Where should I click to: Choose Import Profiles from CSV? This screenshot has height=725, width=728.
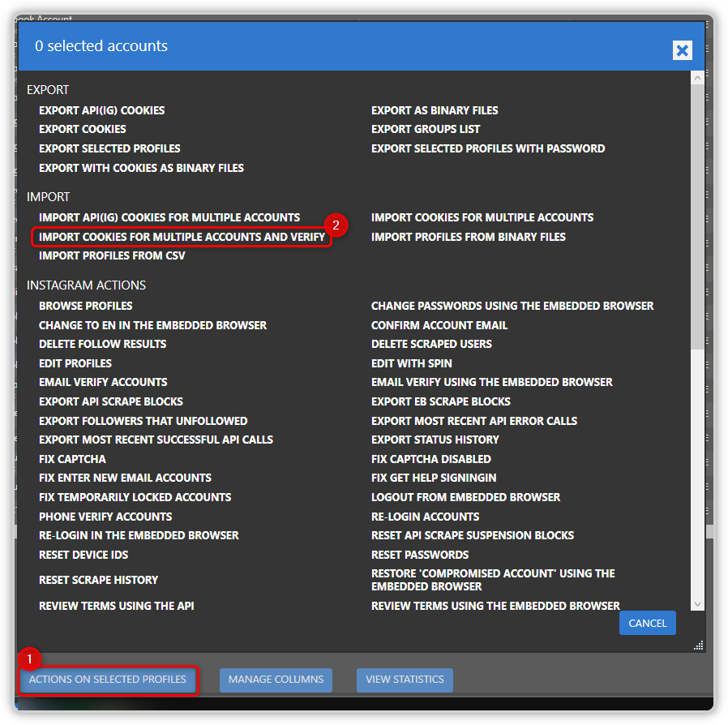pyautogui.click(x=112, y=255)
